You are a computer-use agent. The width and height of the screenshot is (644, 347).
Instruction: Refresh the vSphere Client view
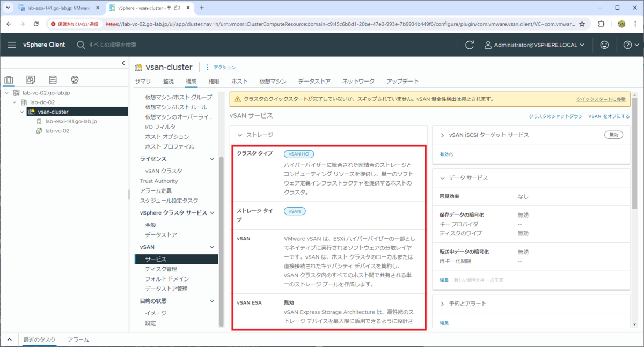470,45
